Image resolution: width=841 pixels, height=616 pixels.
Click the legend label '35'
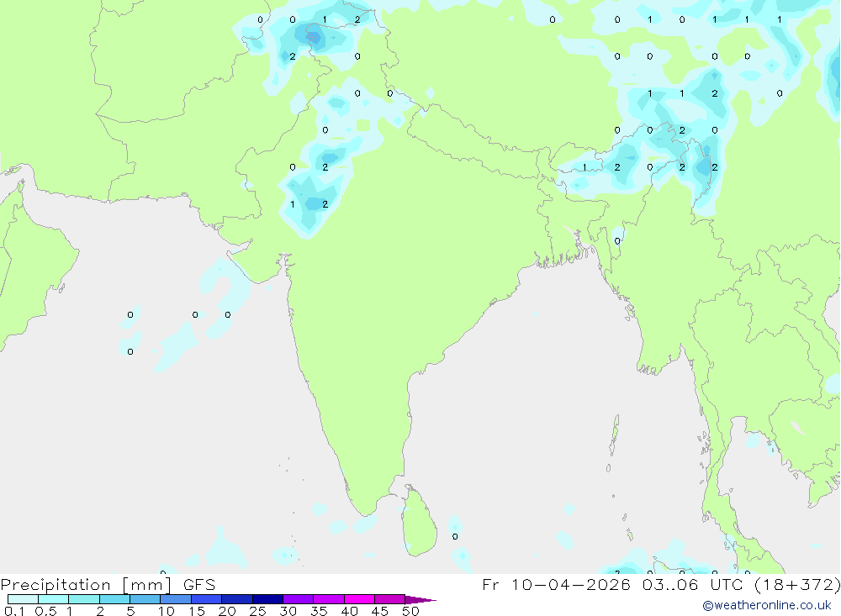coord(319,611)
